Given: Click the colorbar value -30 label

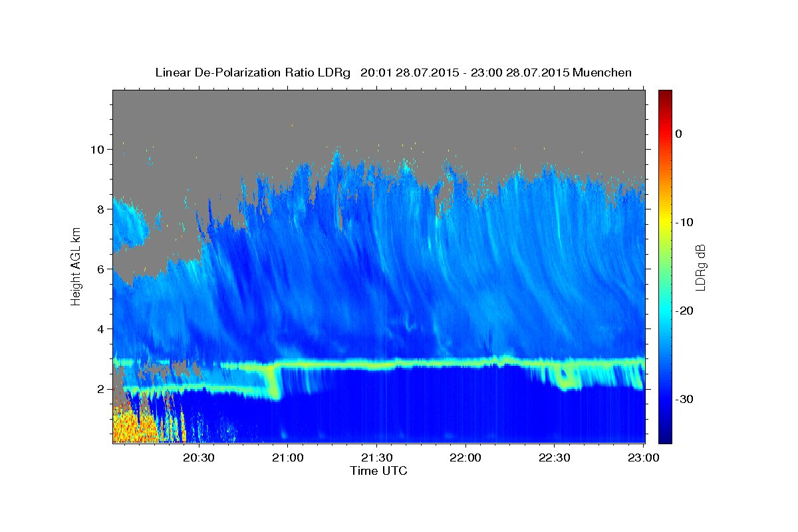Looking at the screenshot, I should coord(684,399).
